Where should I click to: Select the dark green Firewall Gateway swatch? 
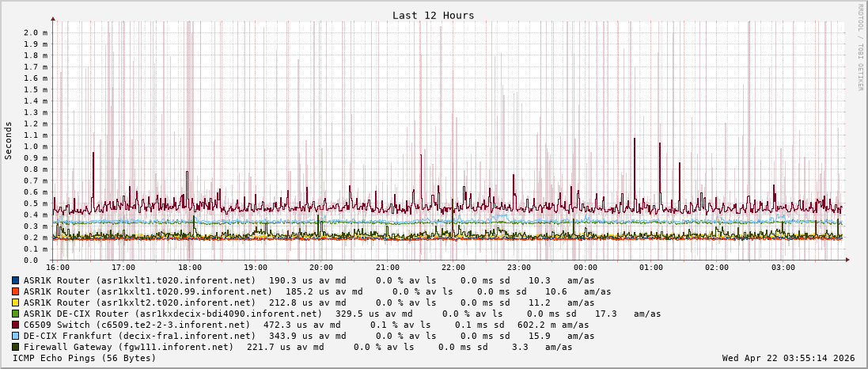(16, 347)
